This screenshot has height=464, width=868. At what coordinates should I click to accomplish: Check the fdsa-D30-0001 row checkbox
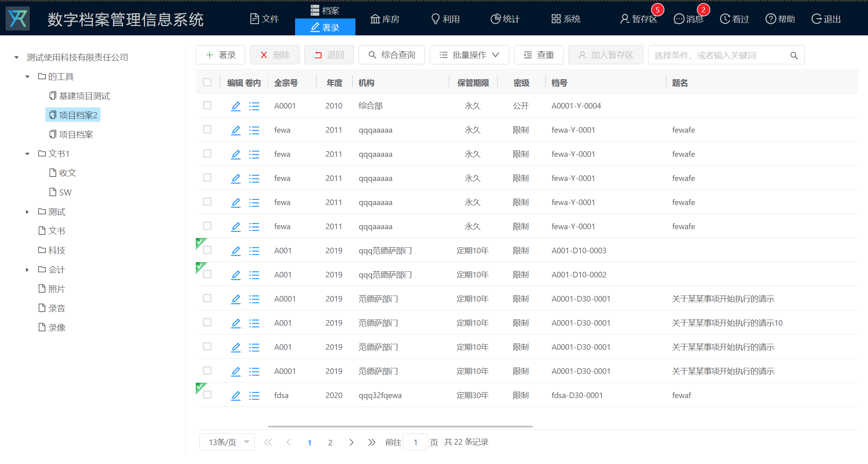pyautogui.click(x=207, y=395)
